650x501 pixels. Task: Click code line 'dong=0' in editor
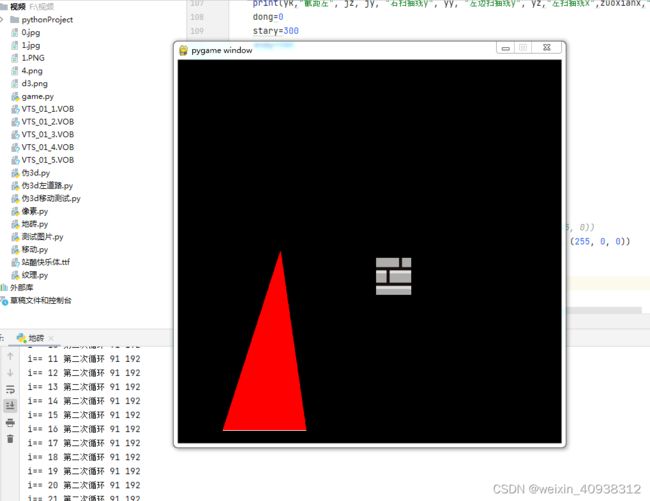268,17
